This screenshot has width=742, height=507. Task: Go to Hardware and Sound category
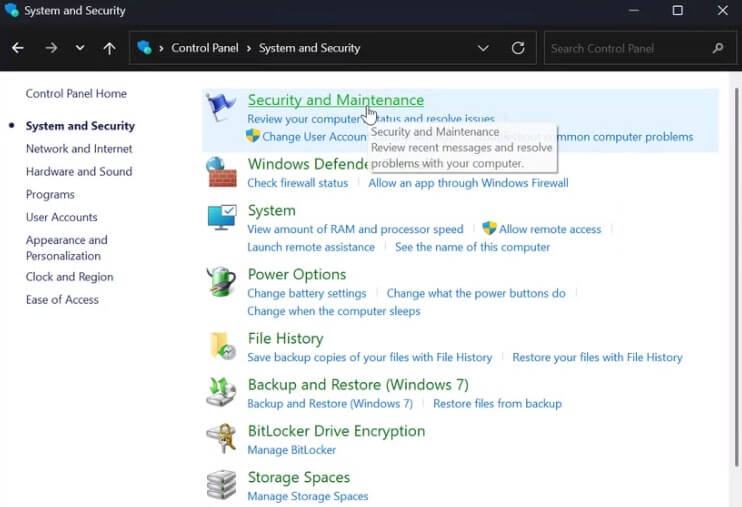click(x=79, y=172)
